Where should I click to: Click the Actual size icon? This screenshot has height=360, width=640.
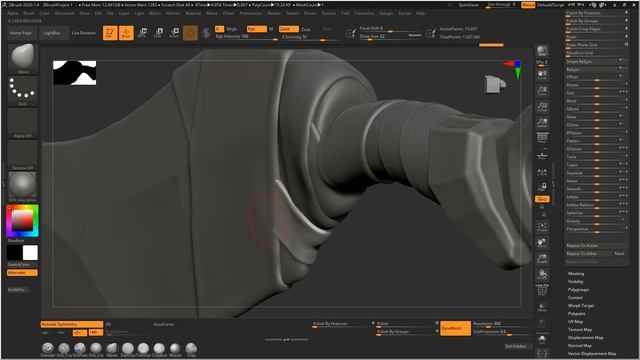pyautogui.click(x=542, y=107)
